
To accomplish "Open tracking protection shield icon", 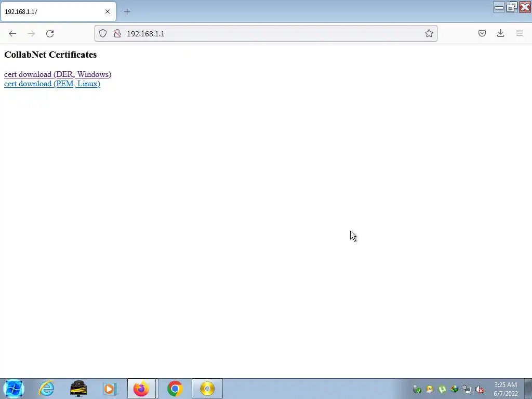I will [x=103, y=33].
